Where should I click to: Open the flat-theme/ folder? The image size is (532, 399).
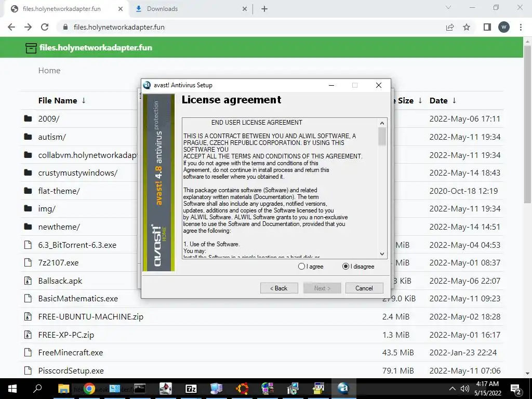(59, 191)
